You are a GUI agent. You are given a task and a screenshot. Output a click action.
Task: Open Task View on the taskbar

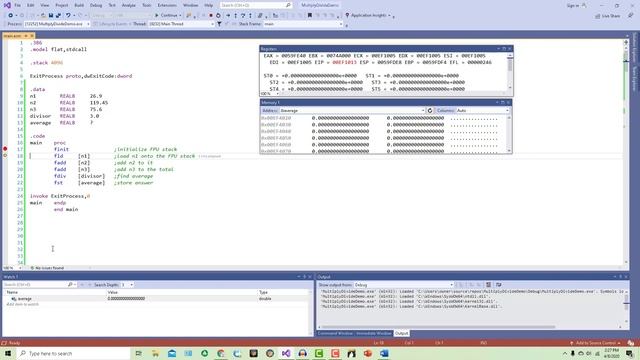tap(138, 353)
